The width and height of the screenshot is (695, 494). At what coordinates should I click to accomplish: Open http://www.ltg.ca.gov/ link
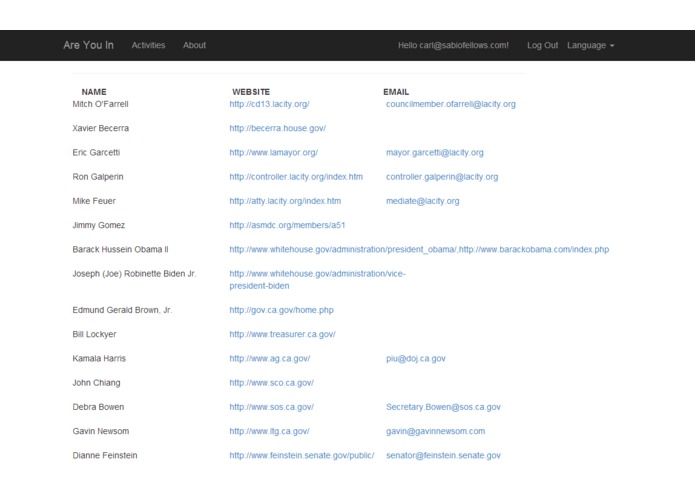[269, 431]
